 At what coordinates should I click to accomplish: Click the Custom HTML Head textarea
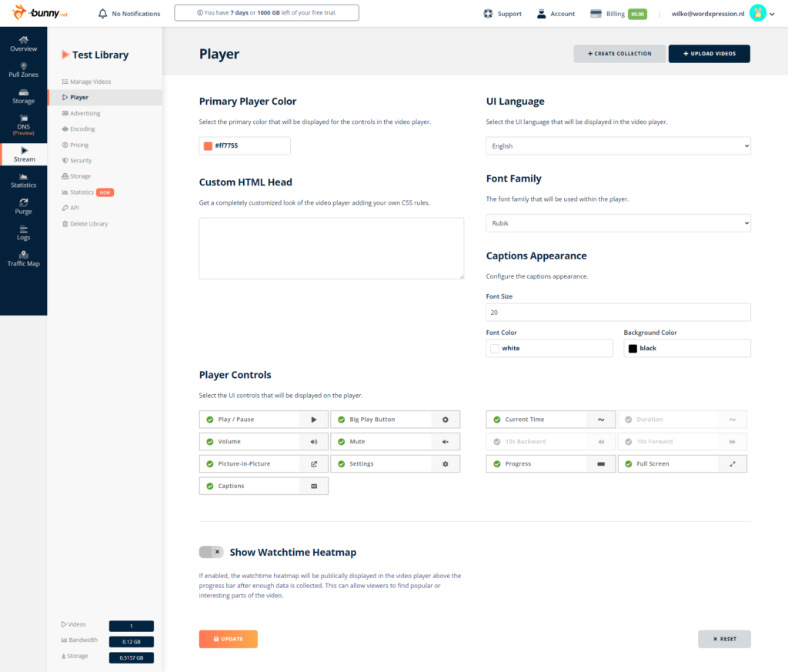[x=331, y=249]
